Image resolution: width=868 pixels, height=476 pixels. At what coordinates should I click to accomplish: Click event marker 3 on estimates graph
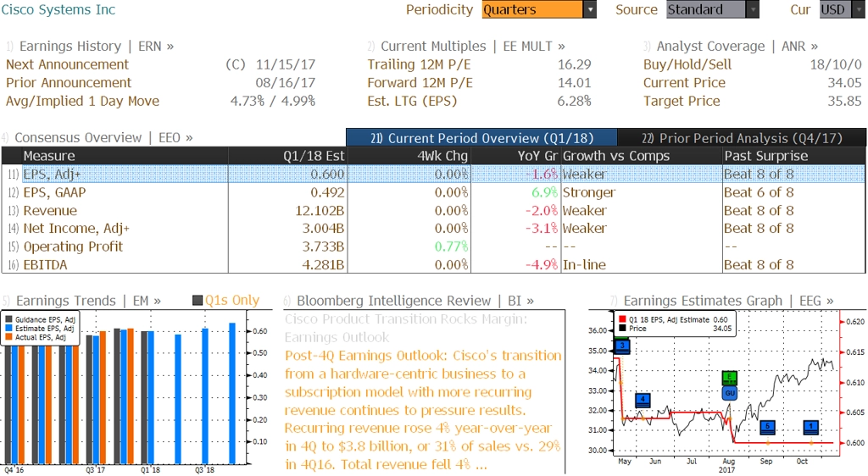(x=622, y=346)
